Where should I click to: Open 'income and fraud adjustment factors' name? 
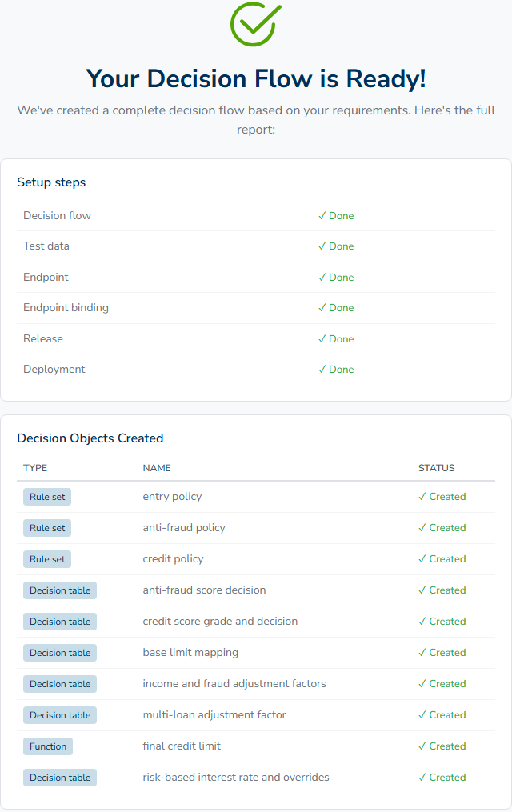[x=234, y=683]
